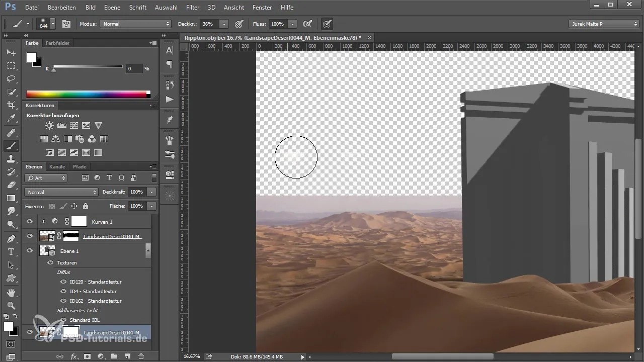Create a new layer group folder
Image resolution: width=644 pixels, height=362 pixels.
click(x=114, y=356)
